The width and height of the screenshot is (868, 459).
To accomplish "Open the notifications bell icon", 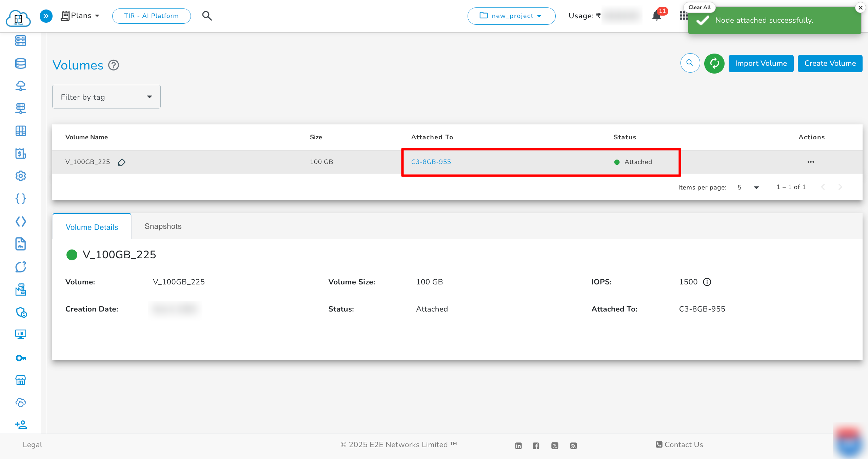I will pyautogui.click(x=656, y=16).
